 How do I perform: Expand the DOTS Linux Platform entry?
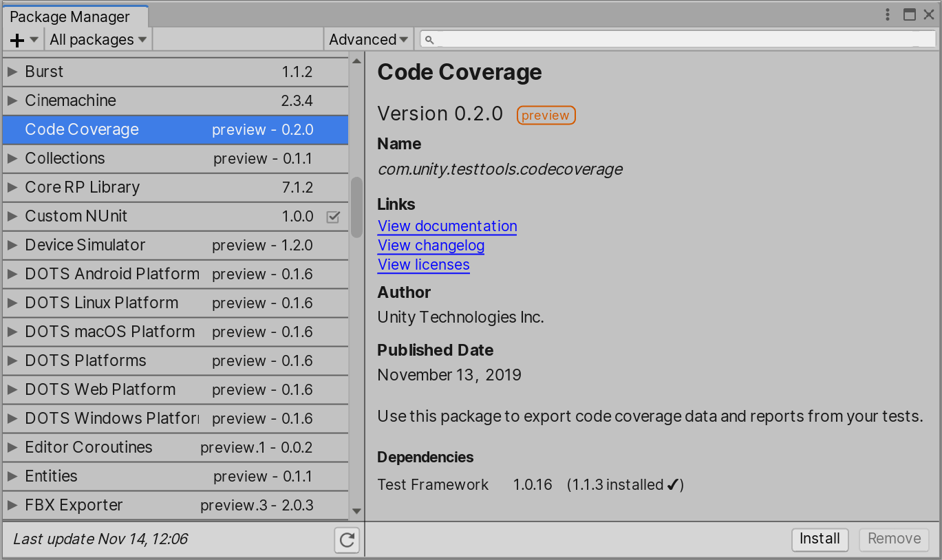12,303
